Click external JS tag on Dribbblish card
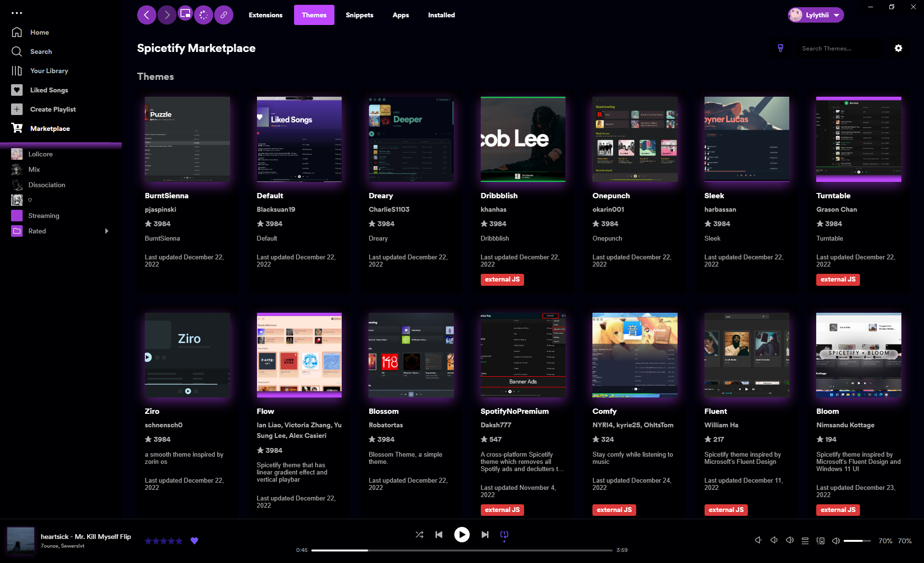The height and width of the screenshot is (563, 924). [x=502, y=280]
